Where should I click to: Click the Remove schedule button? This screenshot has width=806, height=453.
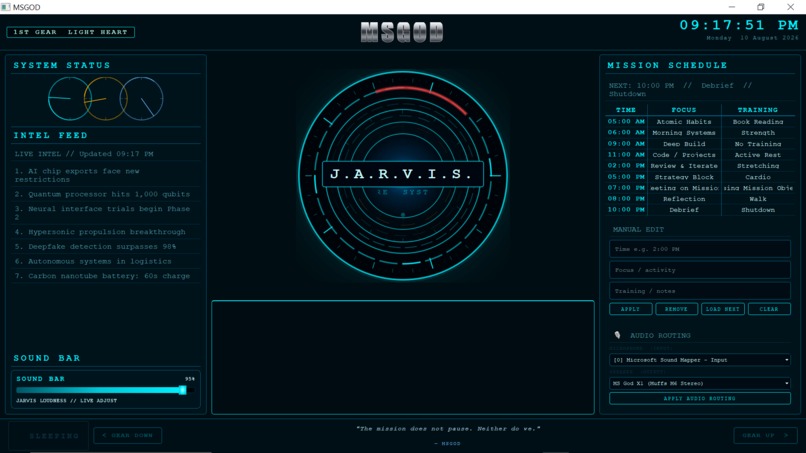tap(676, 309)
